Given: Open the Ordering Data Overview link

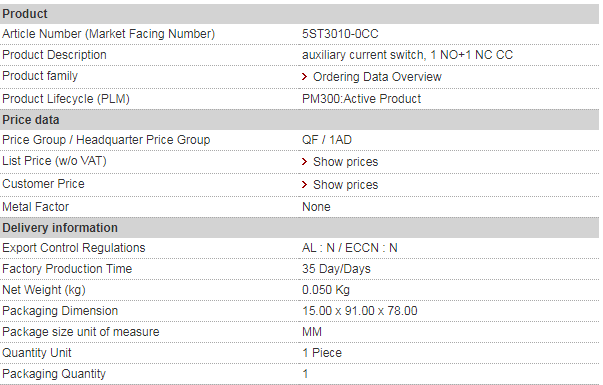Looking at the screenshot, I should 377,77.
